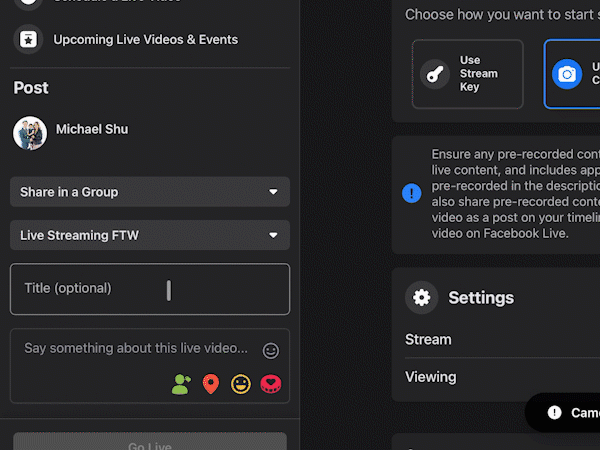Click the camera alert exclamation icon

coord(554,413)
